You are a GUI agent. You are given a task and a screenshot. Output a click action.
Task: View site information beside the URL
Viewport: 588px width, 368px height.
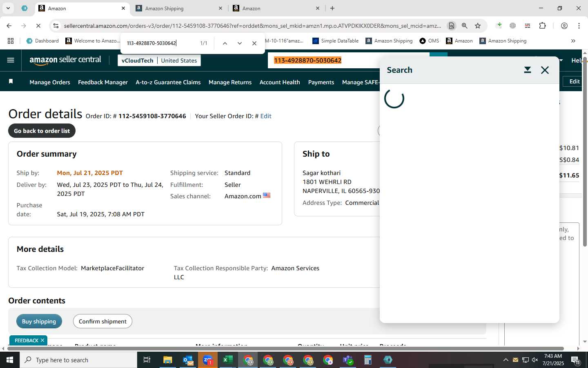[x=56, y=26]
